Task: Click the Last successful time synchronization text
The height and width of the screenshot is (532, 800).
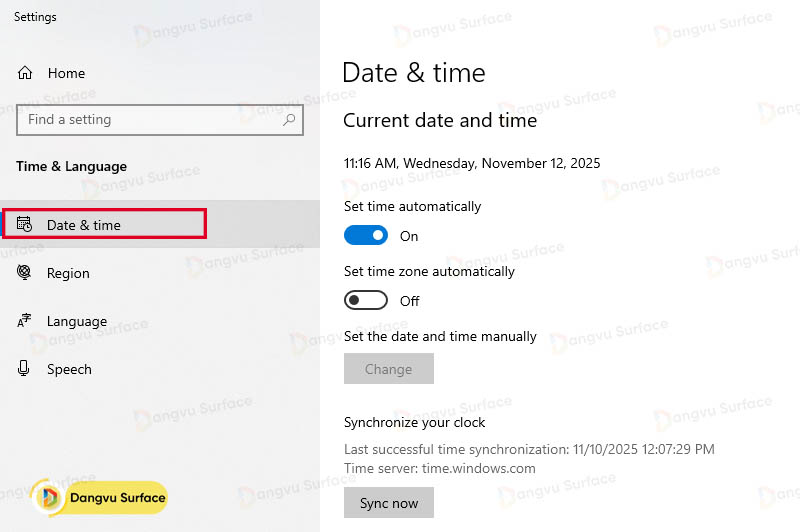Action: (529, 449)
